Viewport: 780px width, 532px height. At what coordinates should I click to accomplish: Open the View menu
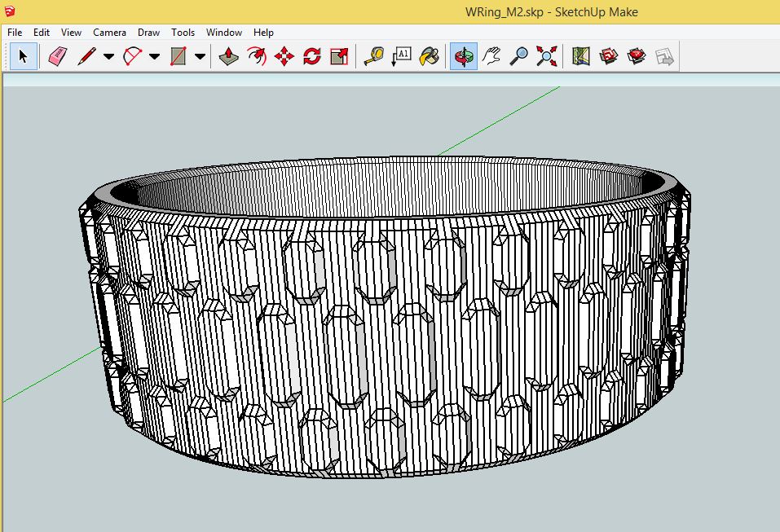71,33
